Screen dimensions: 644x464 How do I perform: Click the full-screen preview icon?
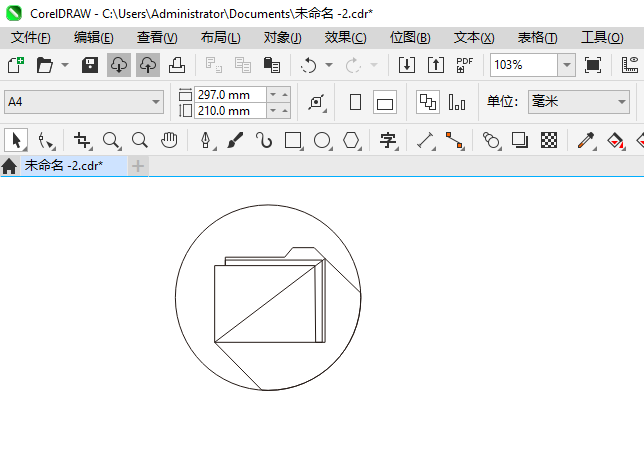coord(593,65)
